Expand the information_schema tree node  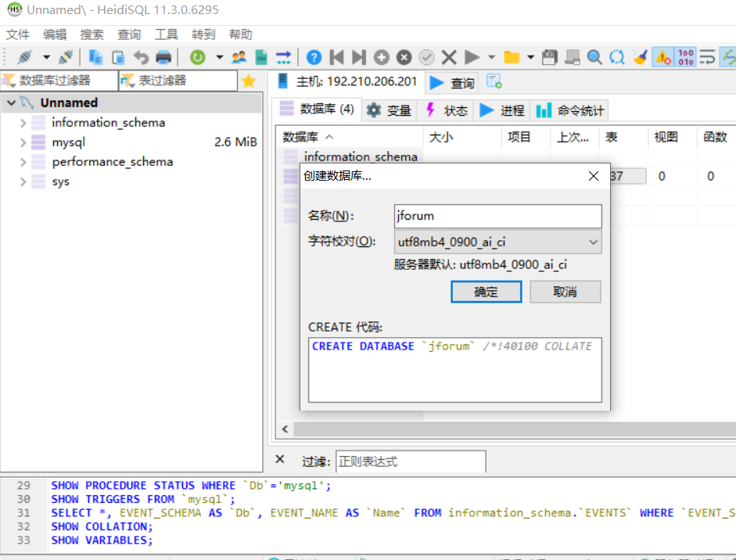pos(23,123)
